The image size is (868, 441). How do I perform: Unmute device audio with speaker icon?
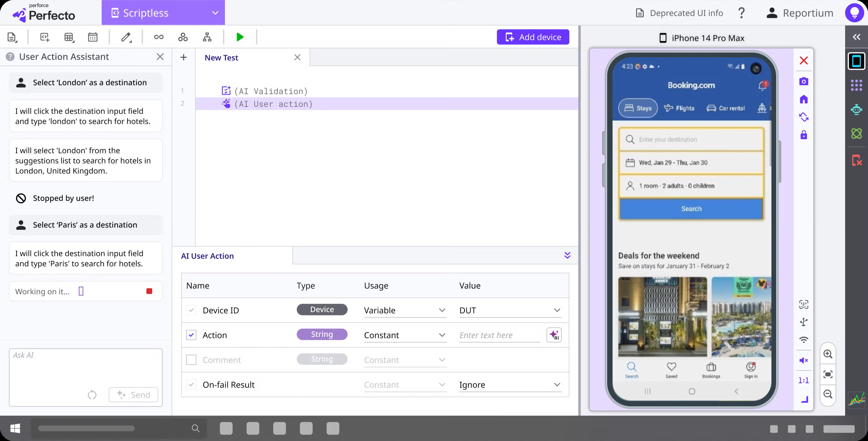click(x=804, y=361)
